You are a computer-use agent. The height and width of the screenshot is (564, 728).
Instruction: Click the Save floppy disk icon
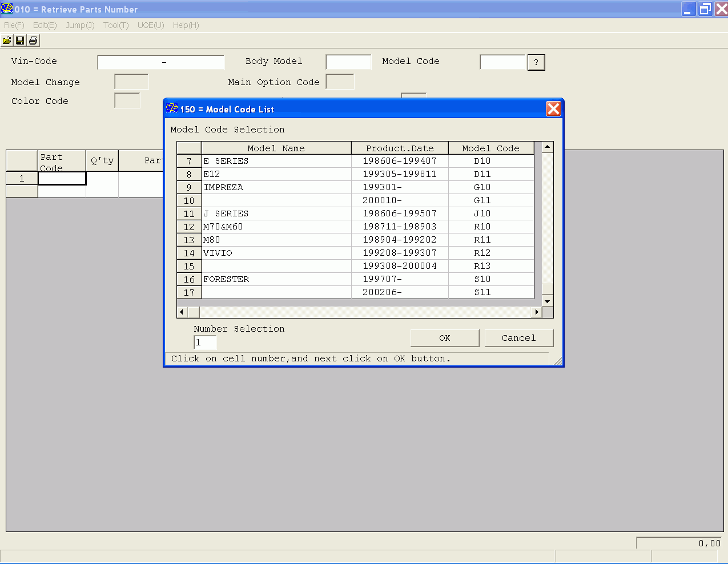tap(20, 41)
